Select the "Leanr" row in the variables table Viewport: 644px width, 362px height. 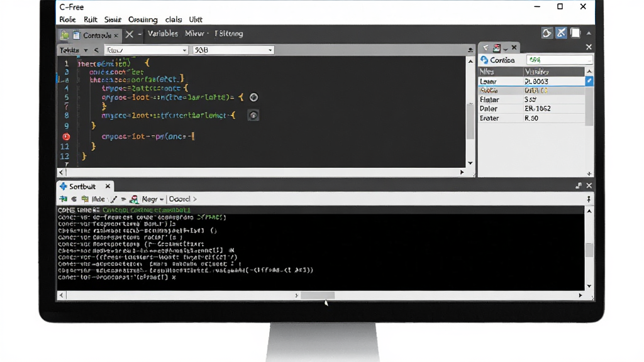tap(532, 81)
